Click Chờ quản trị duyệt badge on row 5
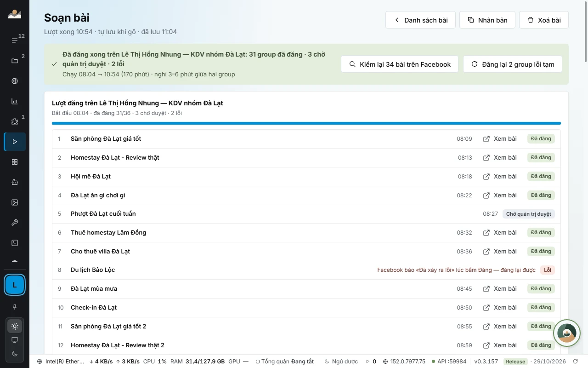The height and width of the screenshot is (368, 588). (x=529, y=214)
